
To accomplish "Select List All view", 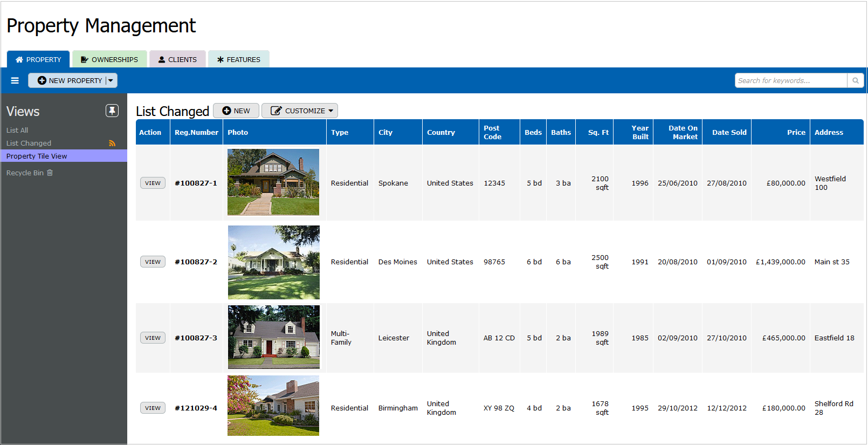I will point(17,130).
